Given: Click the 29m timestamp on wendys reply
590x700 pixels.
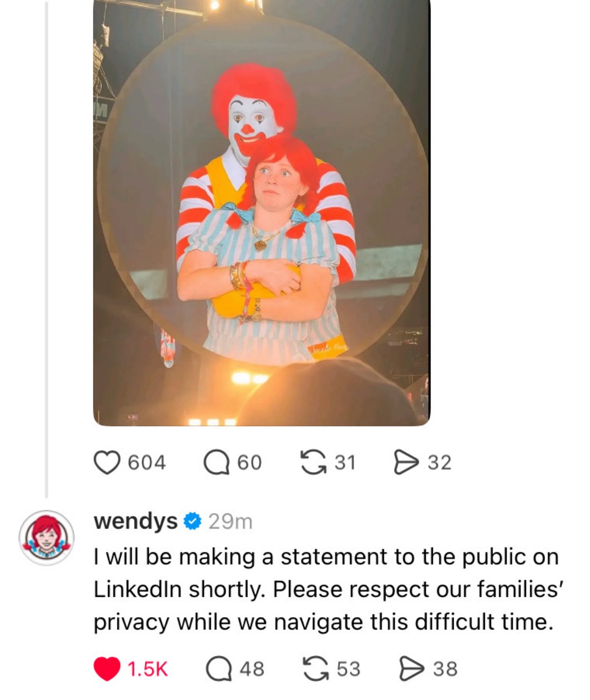Looking at the screenshot, I should (x=230, y=522).
